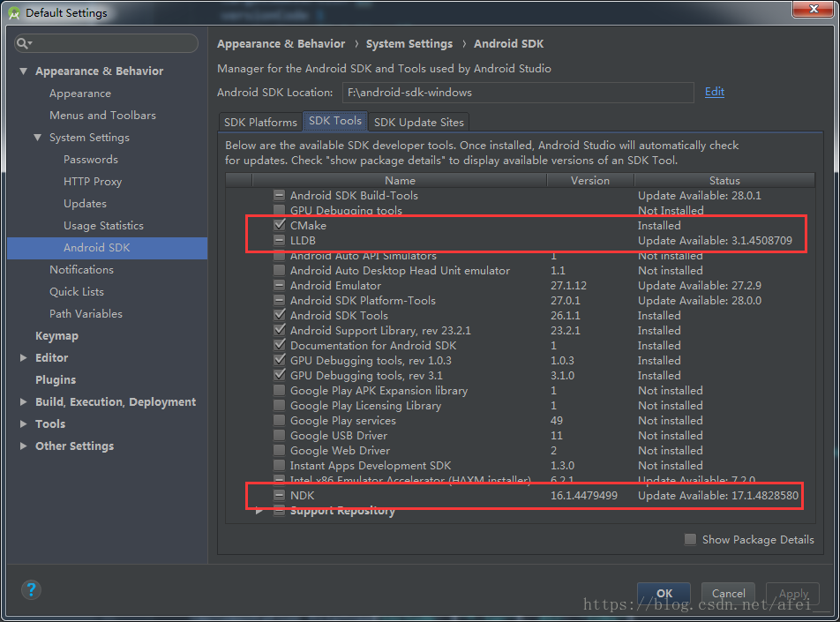Image resolution: width=840 pixels, height=622 pixels.
Task: Click the help question mark icon
Action: [31, 590]
